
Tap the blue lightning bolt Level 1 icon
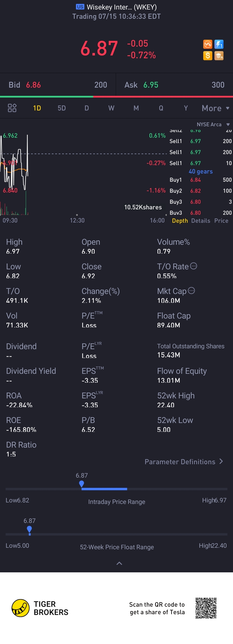pyautogui.click(x=219, y=44)
